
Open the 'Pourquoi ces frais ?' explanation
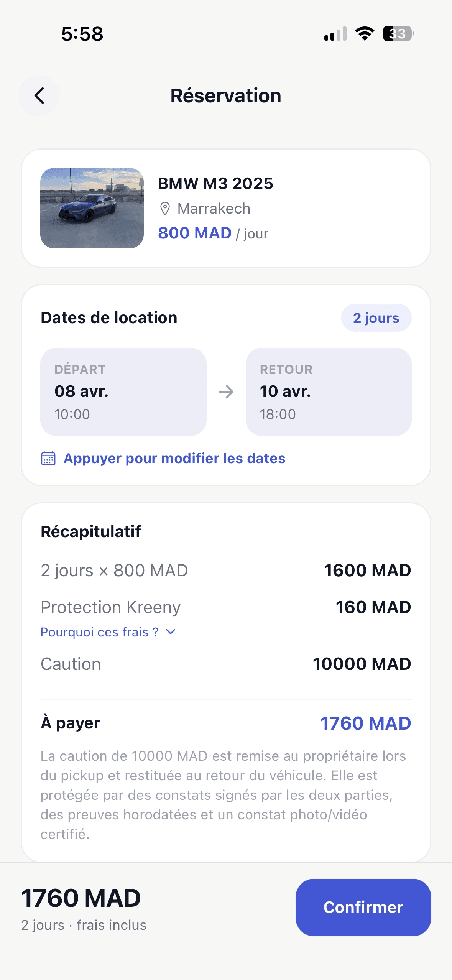coord(100,632)
